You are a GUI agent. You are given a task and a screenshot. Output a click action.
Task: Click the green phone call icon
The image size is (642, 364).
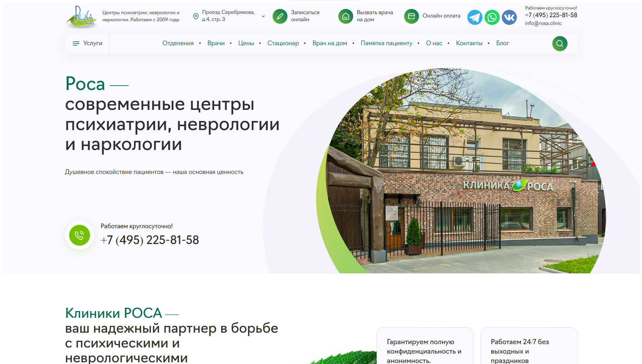[x=80, y=235]
